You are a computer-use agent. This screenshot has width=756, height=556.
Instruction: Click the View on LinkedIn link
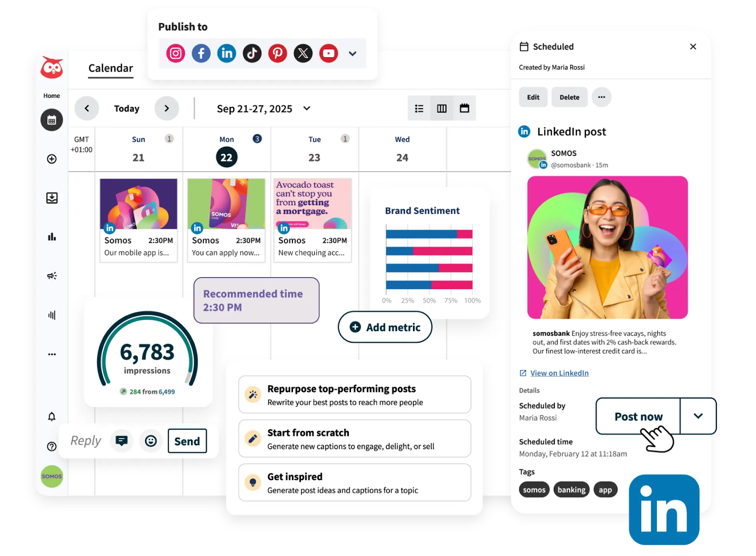[559, 373]
